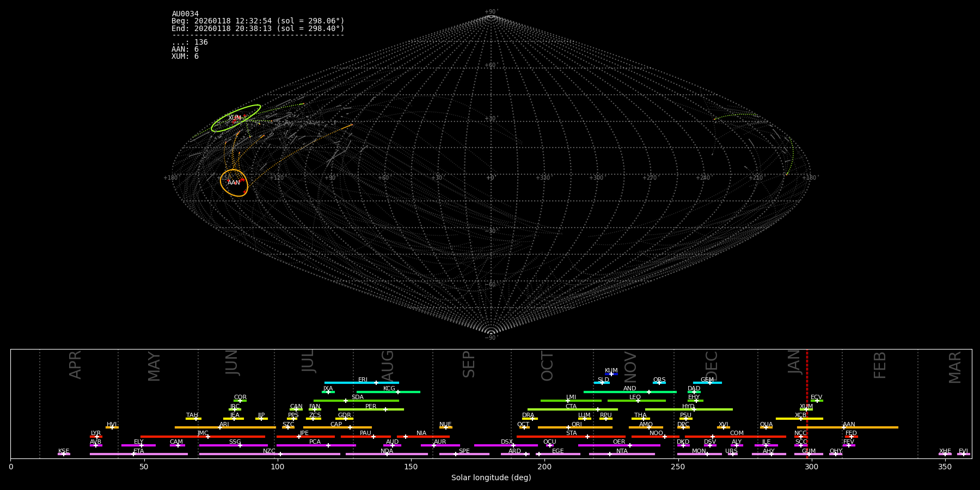The image size is (980, 490).
Task: Select the PER shower activity bar
Action: pyautogui.click(x=371, y=409)
